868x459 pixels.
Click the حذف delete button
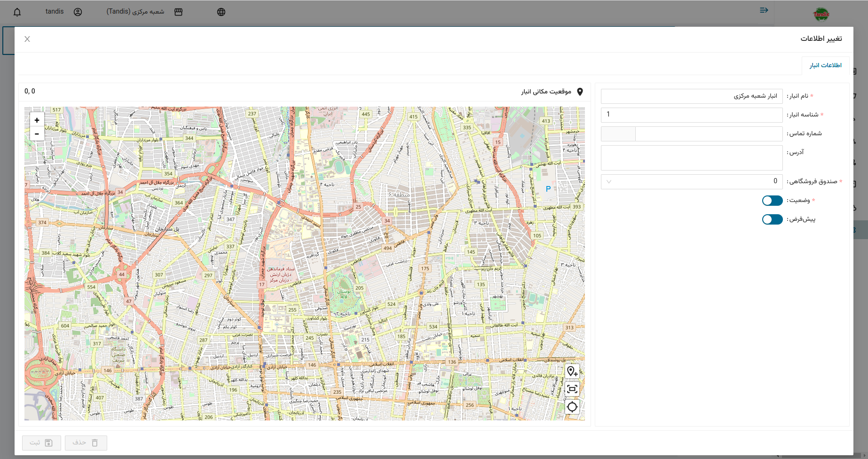(86, 443)
